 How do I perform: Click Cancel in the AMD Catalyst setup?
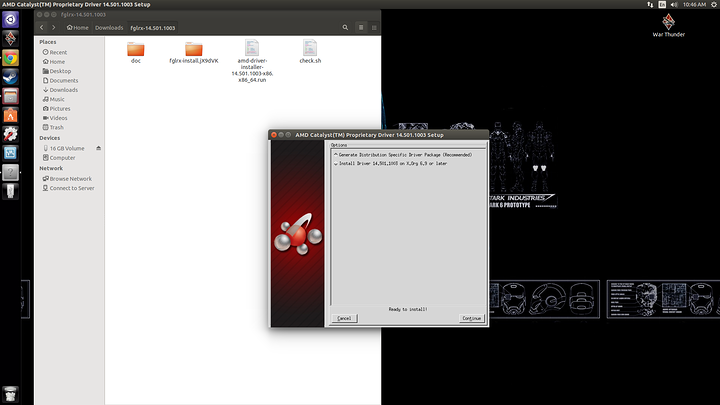pyautogui.click(x=344, y=318)
